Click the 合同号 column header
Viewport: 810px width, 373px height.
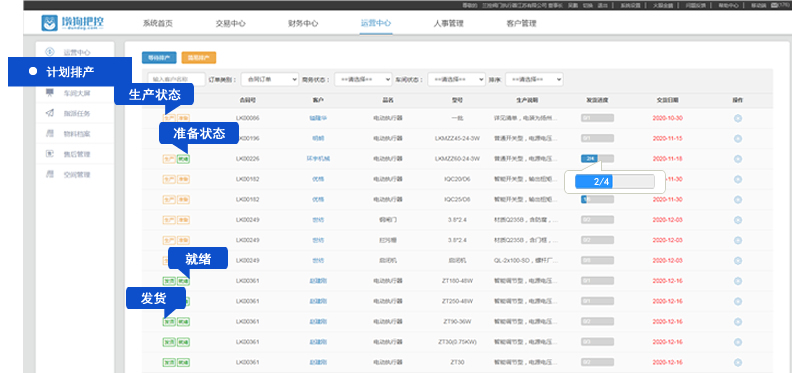(x=247, y=100)
